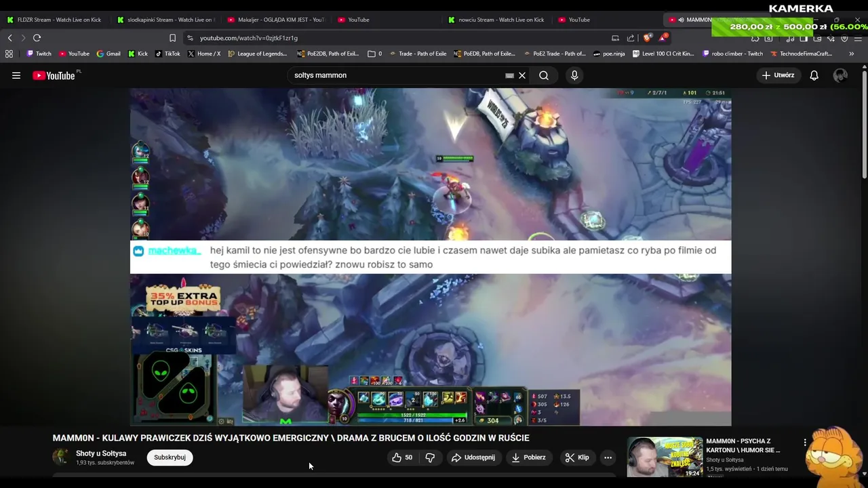Switch to slodkapinki Stream tab
Viewport: 868px width, 488px height.
tap(165, 20)
